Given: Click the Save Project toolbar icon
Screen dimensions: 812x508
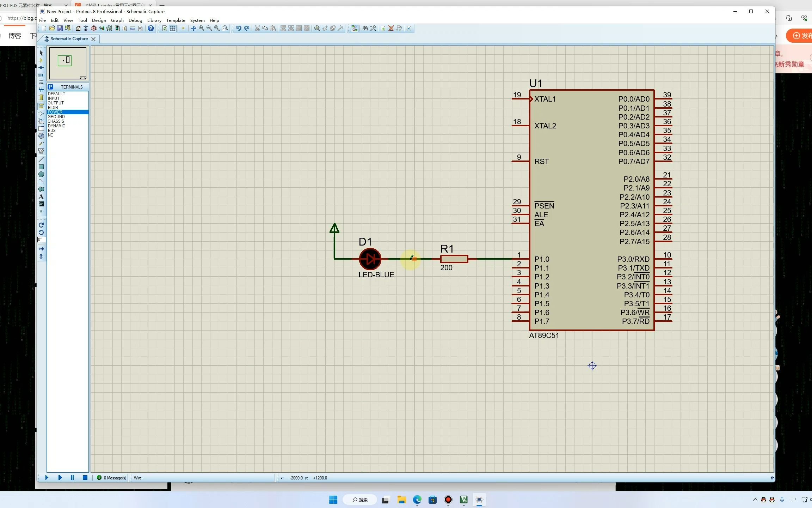Looking at the screenshot, I should point(60,29).
